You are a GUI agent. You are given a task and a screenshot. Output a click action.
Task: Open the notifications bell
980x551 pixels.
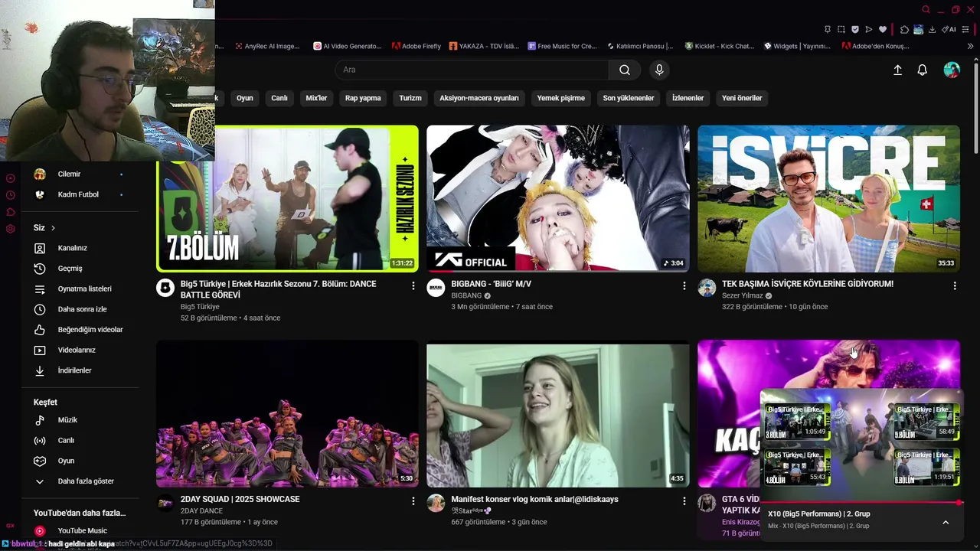(x=923, y=70)
